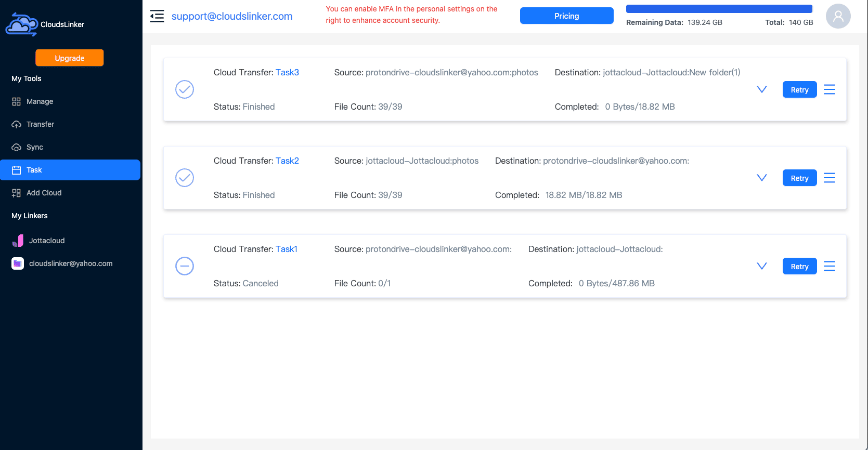The image size is (868, 450).
Task: Go to Manage in the sidebar
Action: pyautogui.click(x=70, y=101)
